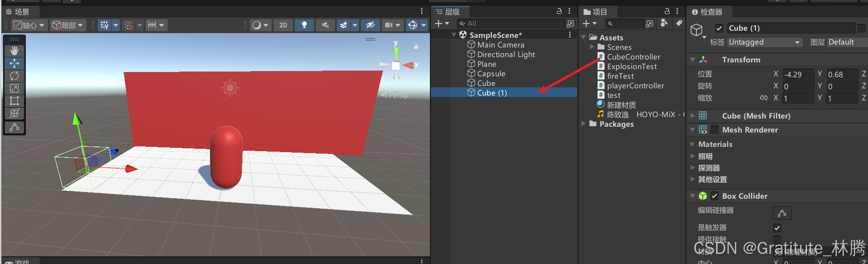The width and height of the screenshot is (868, 264).
Task: Open effects dropdown arrow
Action: pos(355,25)
